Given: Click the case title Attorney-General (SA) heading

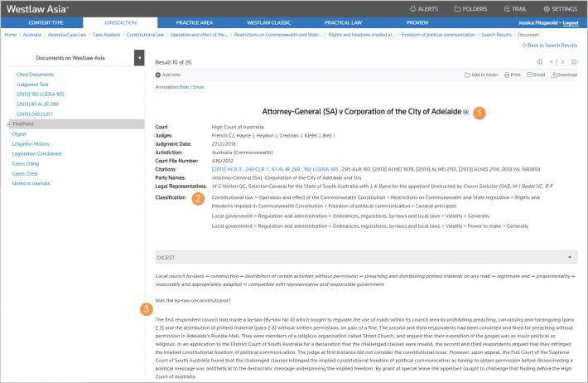Looking at the screenshot, I should 362,112.
